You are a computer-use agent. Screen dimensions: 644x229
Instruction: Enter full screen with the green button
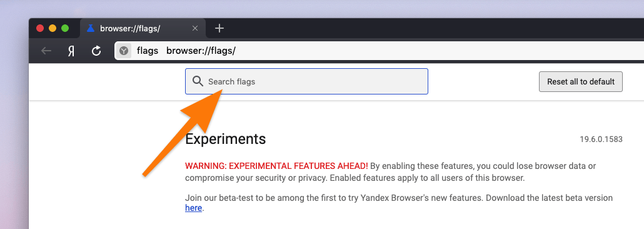65,28
